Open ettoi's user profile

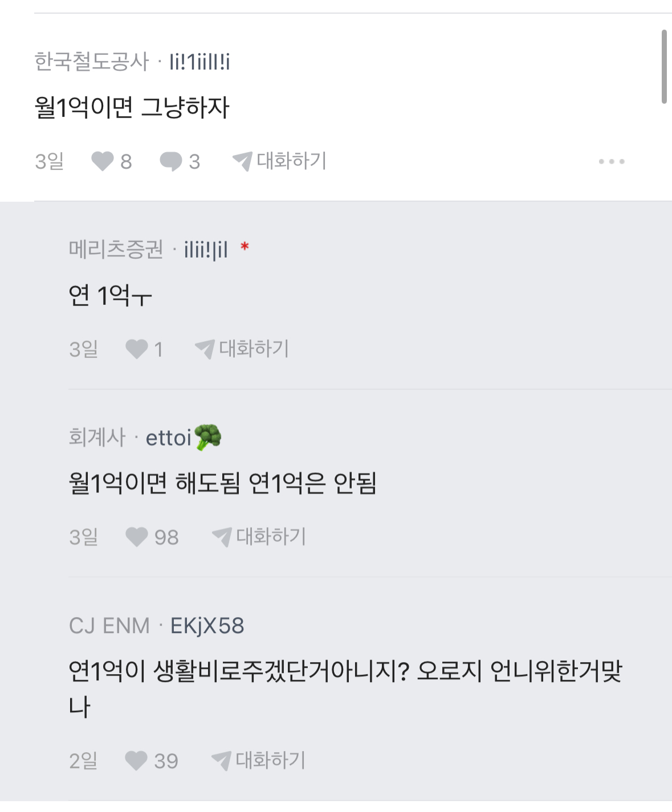[x=169, y=438]
